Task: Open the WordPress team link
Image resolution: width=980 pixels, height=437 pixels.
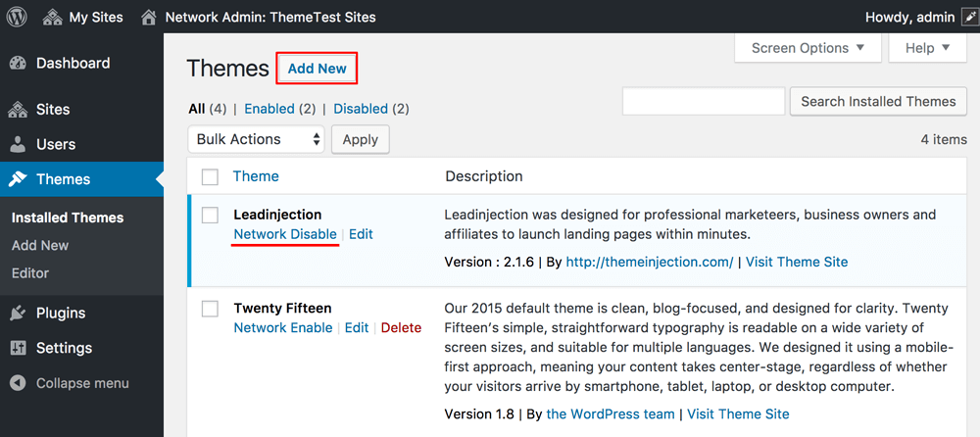Action: (611, 413)
